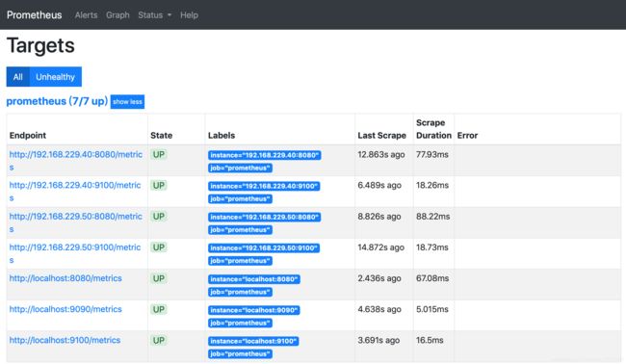Select last scrape value 3.691s ago
This screenshot has height=364, width=626.
pos(378,341)
